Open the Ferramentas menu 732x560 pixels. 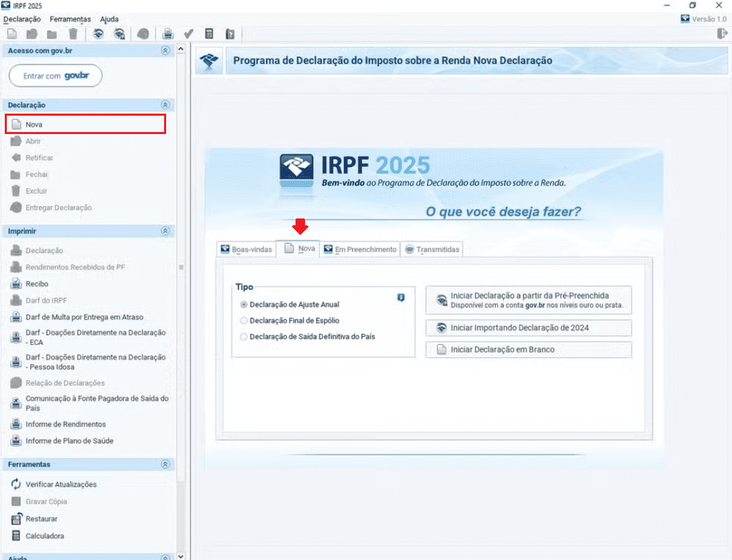tap(70, 19)
